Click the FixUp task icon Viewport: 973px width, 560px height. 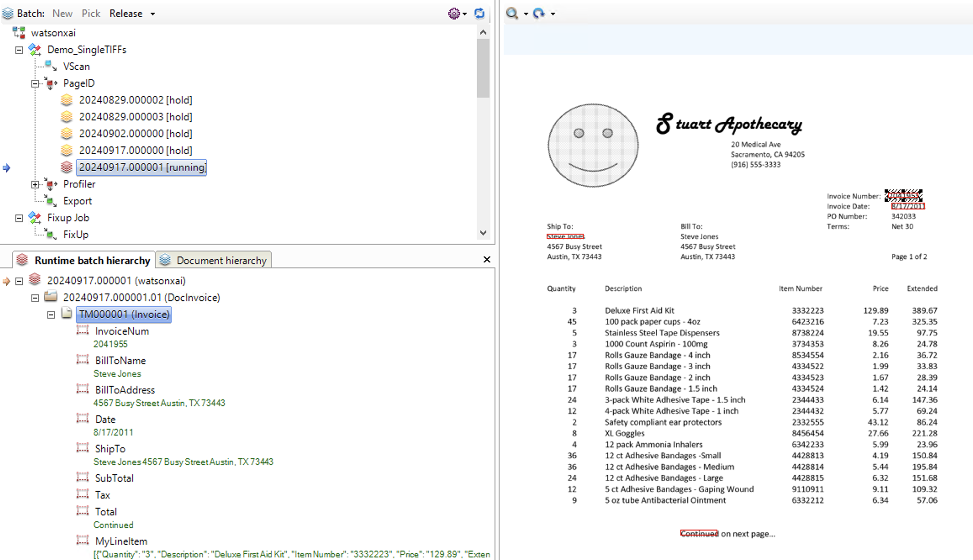click(x=51, y=234)
